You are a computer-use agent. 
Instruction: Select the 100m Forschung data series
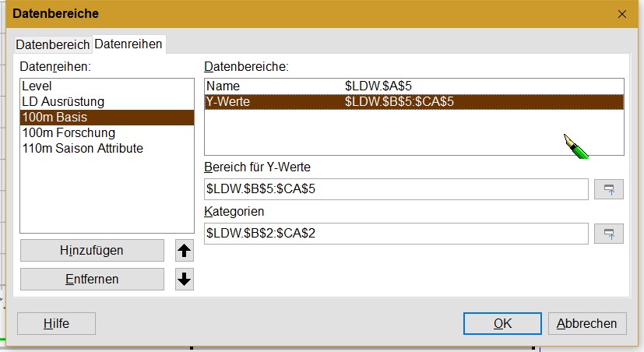point(107,133)
